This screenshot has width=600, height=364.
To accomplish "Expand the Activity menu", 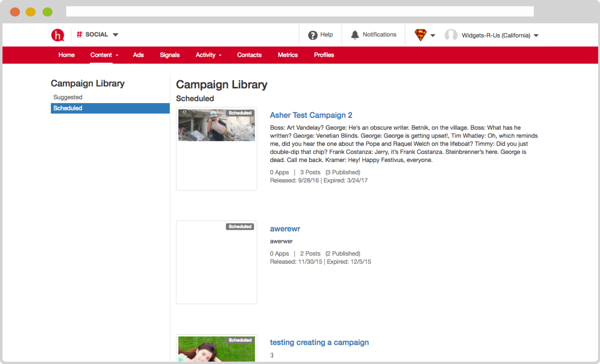I will 208,55.
